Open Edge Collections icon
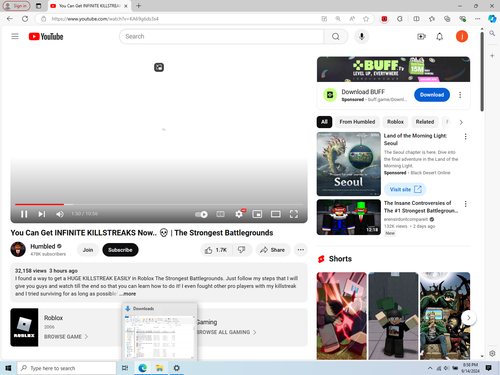Image resolution: width=500 pixels, height=375 pixels. coord(447,19)
